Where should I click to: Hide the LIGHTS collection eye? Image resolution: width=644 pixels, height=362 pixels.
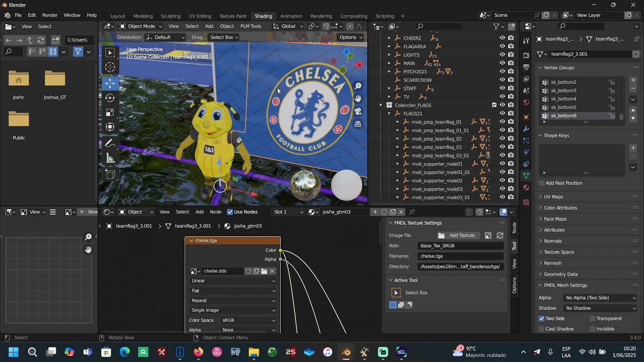coord(502,55)
